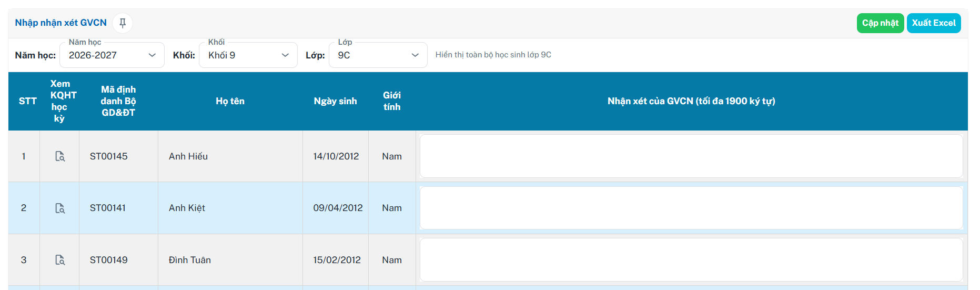Viewport: 980px width, 290px height.
Task: View KQHT học kỳ for Anh Kiệt
Action: 60,208
